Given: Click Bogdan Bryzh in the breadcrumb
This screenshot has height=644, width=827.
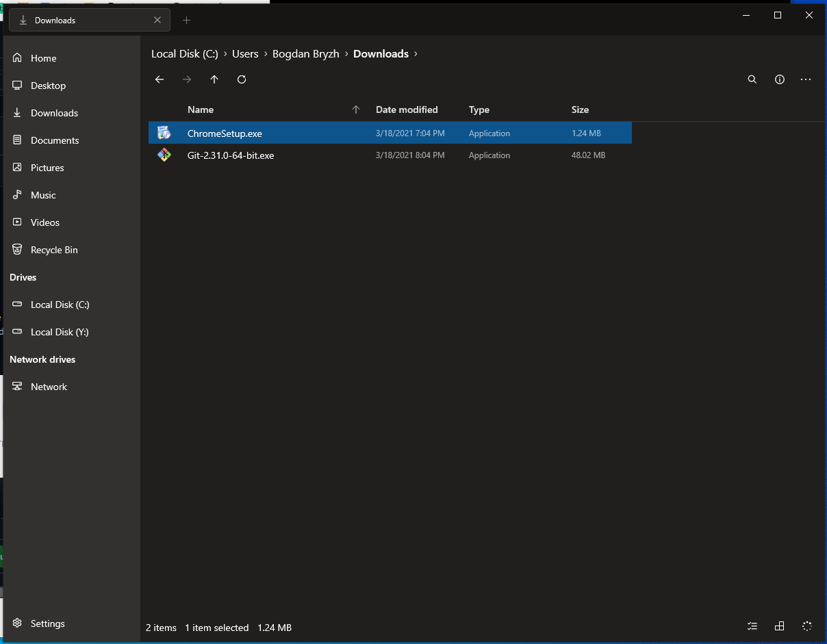Looking at the screenshot, I should pos(306,54).
